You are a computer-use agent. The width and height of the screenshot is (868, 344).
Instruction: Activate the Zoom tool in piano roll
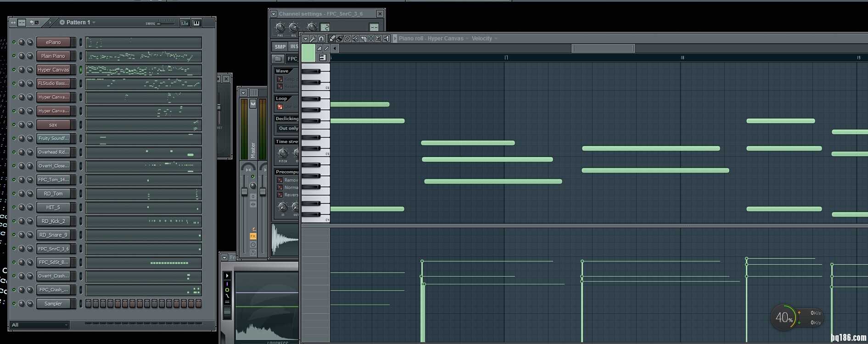tap(379, 39)
